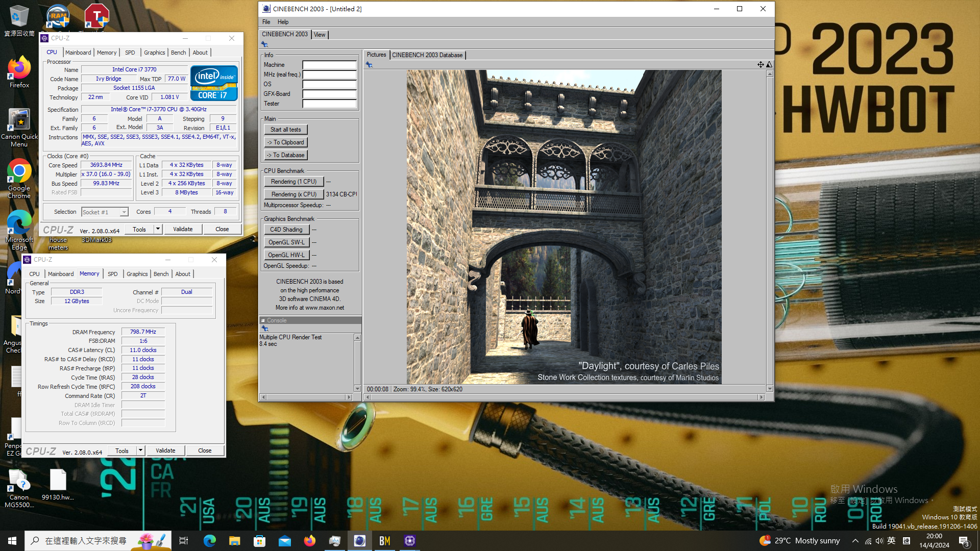Viewport: 980px width, 551px height.
Task: Click into the GFX-Board info field
Action: (x=329, y=94)
